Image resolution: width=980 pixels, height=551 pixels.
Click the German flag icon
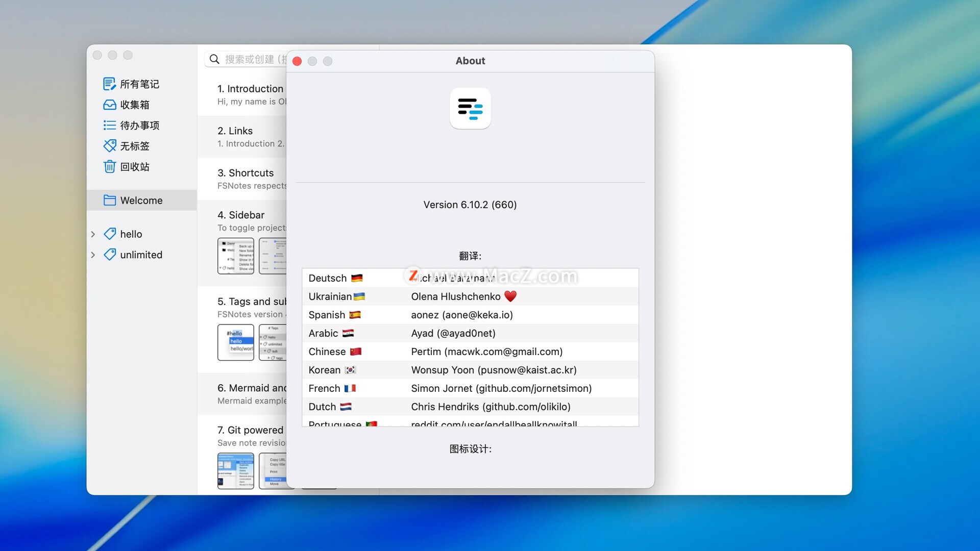tap(357, 278)
